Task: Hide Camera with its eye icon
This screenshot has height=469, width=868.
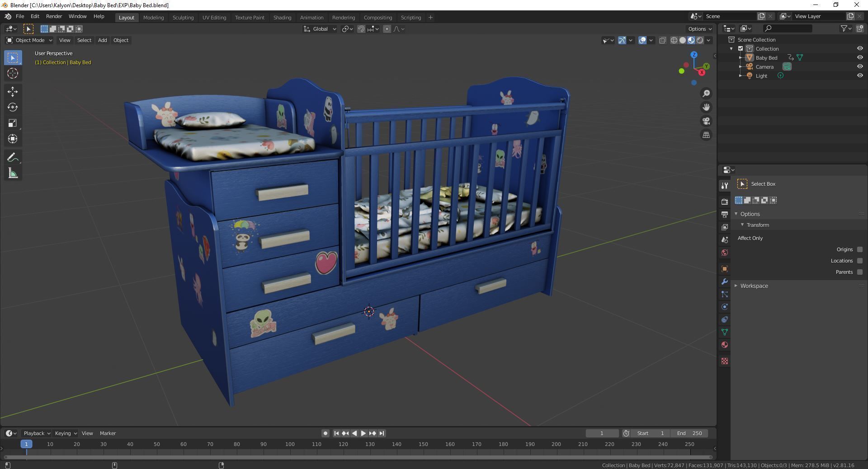Action: click(x=860, y=66)
